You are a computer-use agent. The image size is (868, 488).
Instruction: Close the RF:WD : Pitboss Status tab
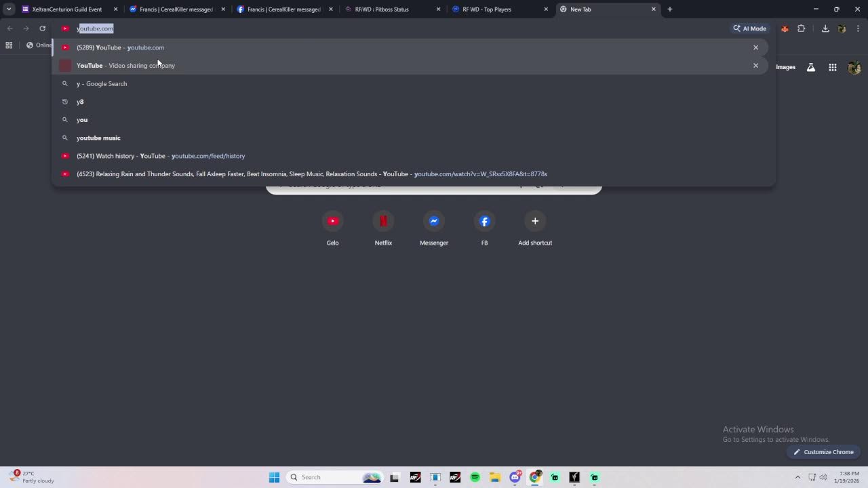[x=439, y=9]
